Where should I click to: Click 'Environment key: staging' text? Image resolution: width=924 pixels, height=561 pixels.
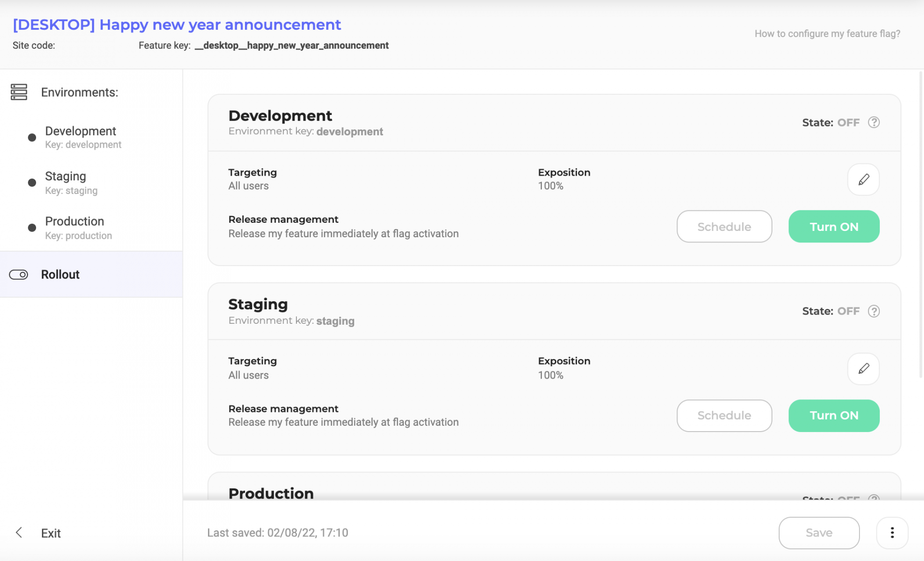coord(291,321)
